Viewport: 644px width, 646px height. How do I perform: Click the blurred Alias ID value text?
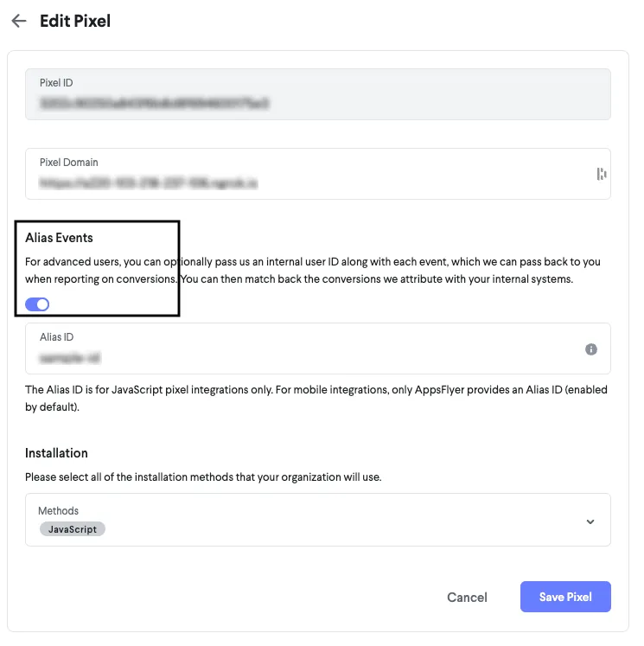point(70,358)
